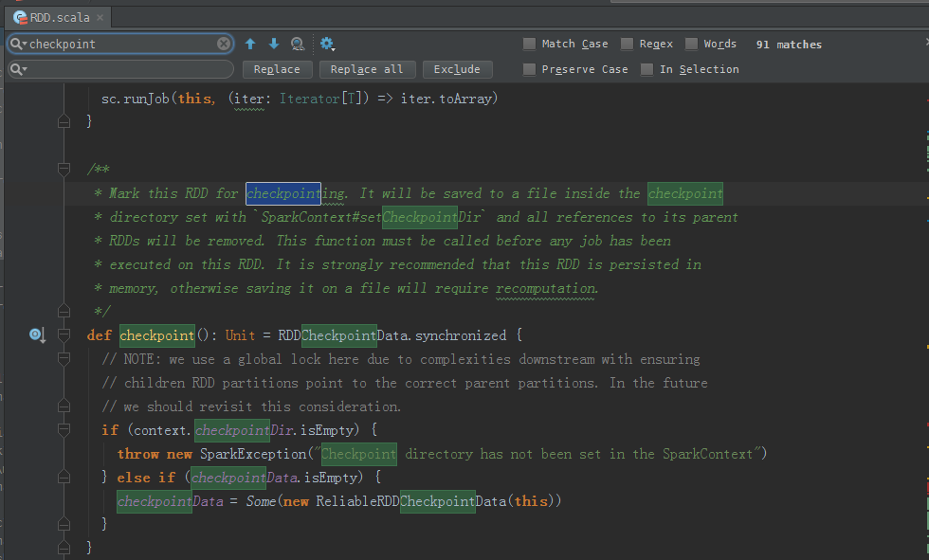Click checkpointDir in the if condition
929x560 pixels.
245,430
